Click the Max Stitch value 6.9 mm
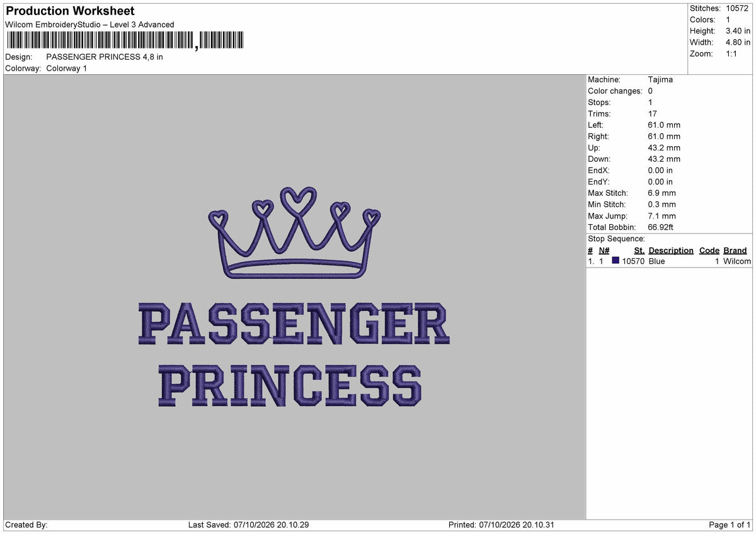The width and height of the screenshot is (756, 534). pyautogui.click(x=661, y=193)
